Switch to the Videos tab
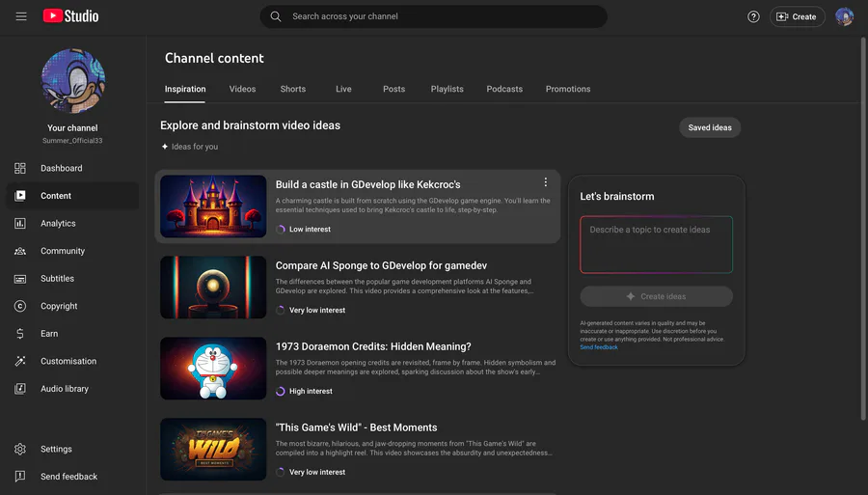This screenshot has width=868, height=495. tap(242, 89)
